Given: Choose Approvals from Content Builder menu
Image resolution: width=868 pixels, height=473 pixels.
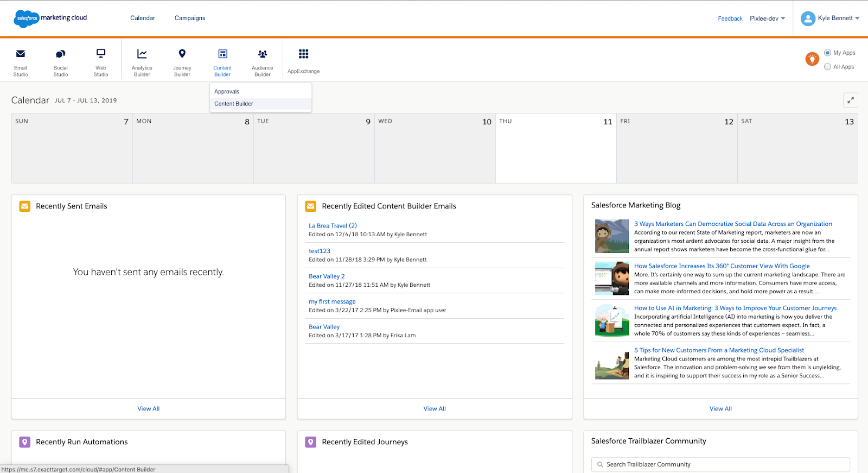Looking at the screenshot, I should coord(227,92).
